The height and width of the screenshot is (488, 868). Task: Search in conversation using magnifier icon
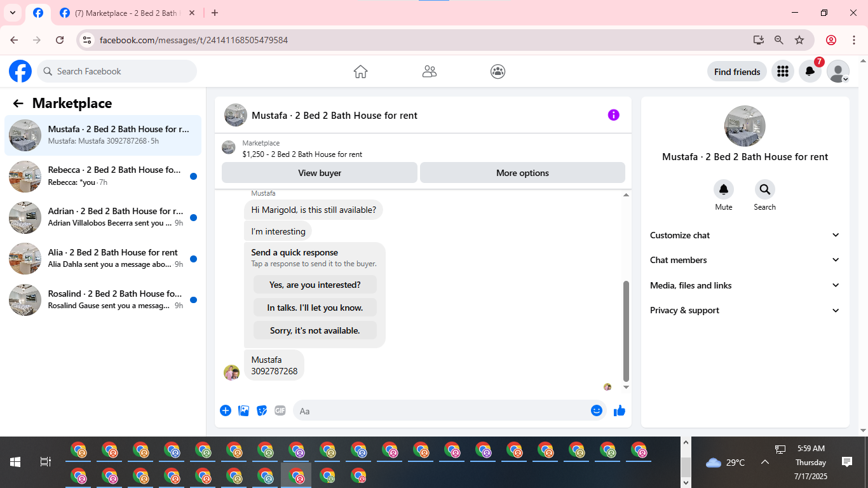click(x=765, y=189)
